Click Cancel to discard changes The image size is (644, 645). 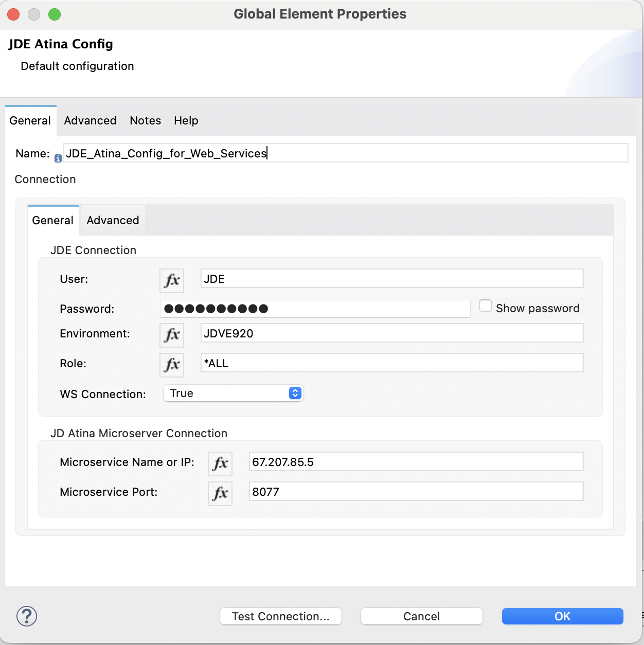pos(421,616)
